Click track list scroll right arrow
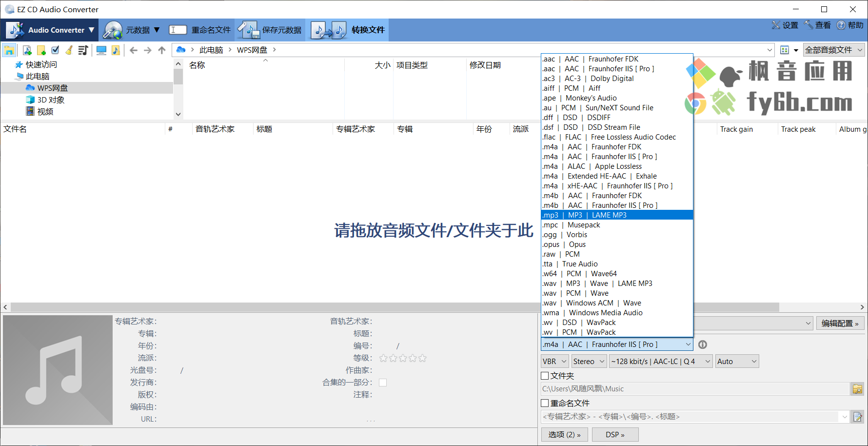Image resolution: width=868 pixels, height=446 pixels. point(862,307)
